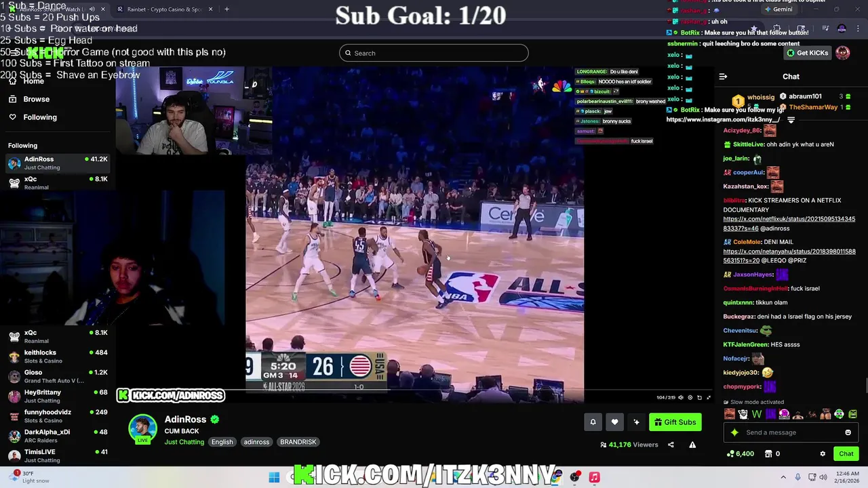The width and height of the screenshot is (868, 488).
Task: Open TheShamarWay in the leaderboard
Action: pyautogui.click(x=813, y=107)
